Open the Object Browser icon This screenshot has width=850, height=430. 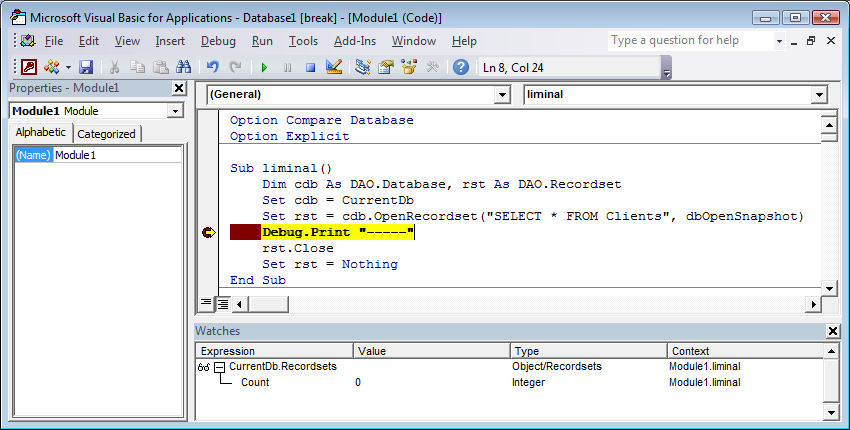[x=409, y=67]
